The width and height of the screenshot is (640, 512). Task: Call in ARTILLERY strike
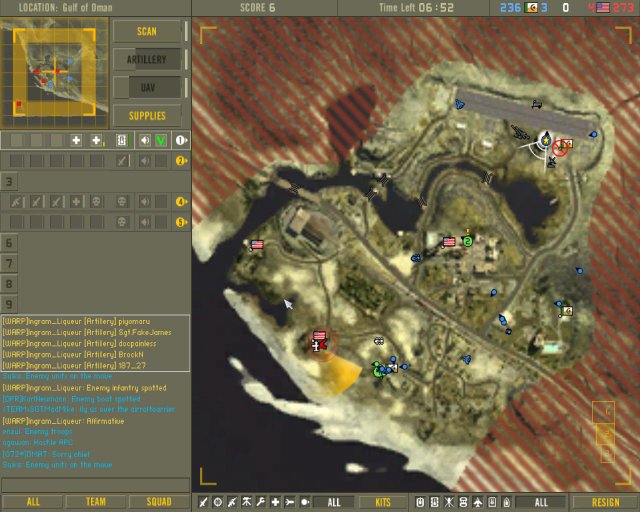(x=147, y=60)
